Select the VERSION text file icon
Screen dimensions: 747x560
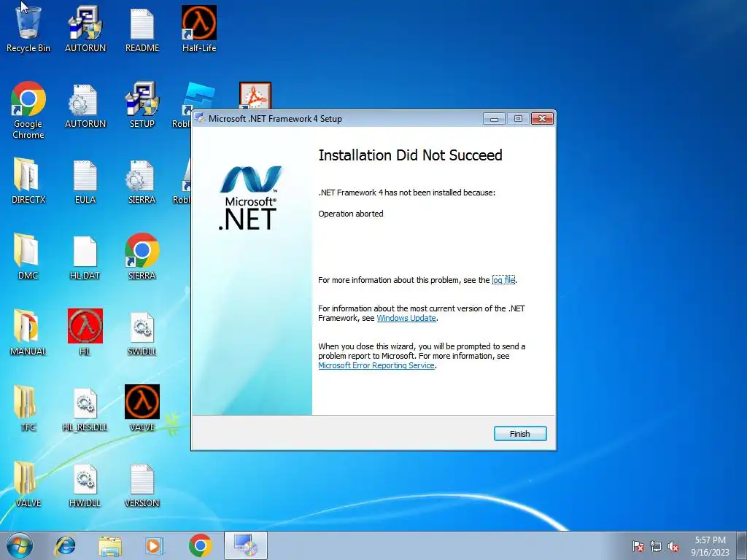142,484
